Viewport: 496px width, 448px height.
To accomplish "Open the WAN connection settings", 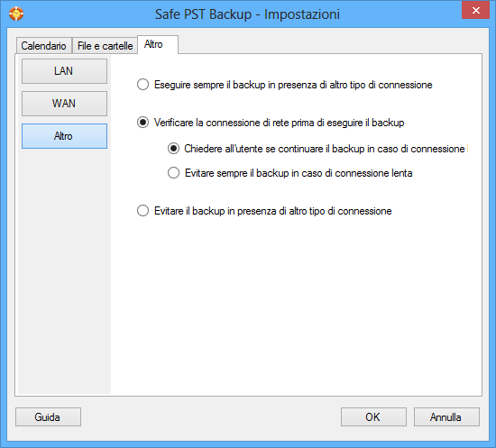I will [x=64, y=104].
